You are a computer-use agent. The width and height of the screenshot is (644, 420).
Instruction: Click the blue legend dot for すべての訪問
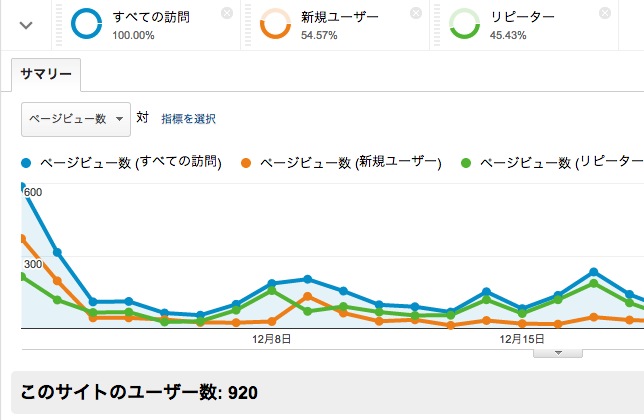coord(27,162)
